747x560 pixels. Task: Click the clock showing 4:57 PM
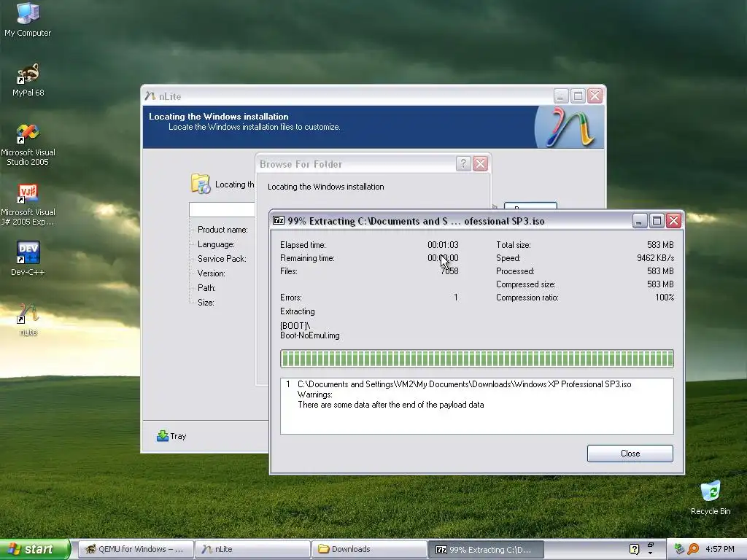(719, 549)
